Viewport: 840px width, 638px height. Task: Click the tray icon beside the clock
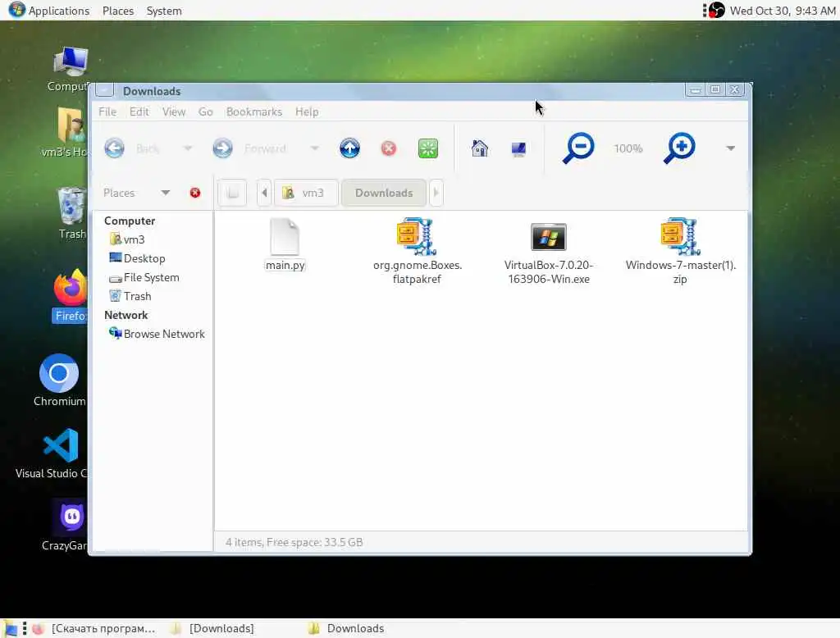click(x=715, y=10)
